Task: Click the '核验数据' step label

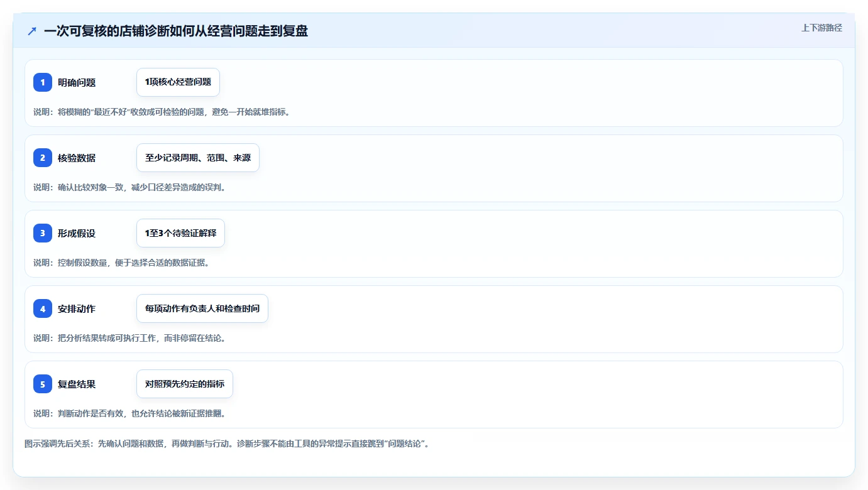Action: 77,158
